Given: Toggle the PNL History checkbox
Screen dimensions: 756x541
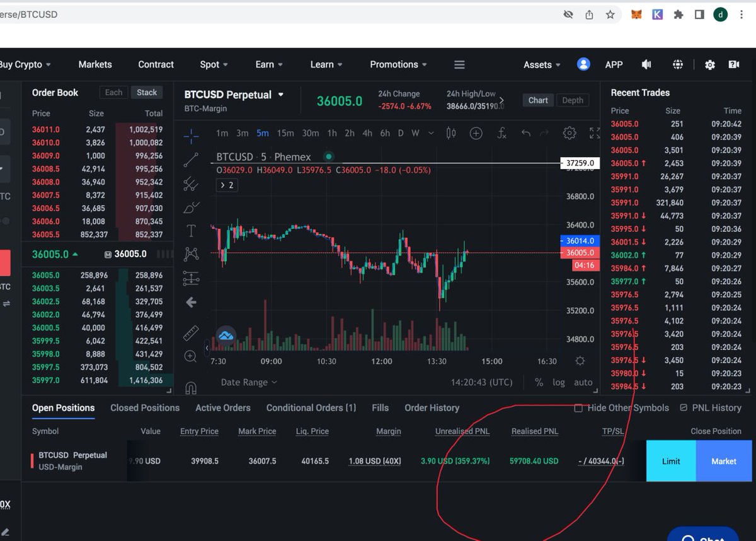Looking at the screenshot, I should [x=684, y=408].
